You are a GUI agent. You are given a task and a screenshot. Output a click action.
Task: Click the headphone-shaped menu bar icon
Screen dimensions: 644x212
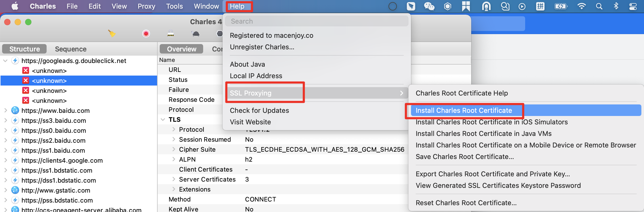(x=486, y=6)
